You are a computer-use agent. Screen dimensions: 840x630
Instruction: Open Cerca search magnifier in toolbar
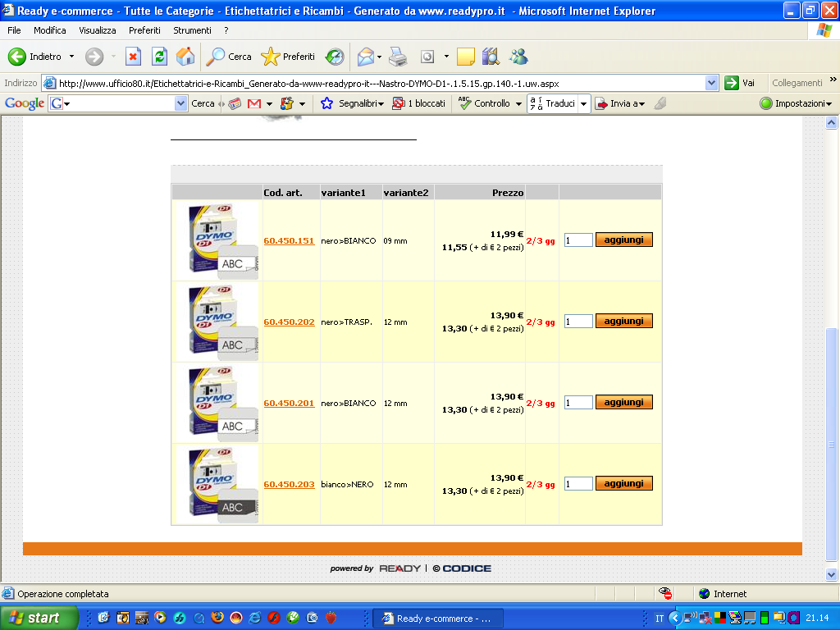pyautogui.click(x=229, y=57)
